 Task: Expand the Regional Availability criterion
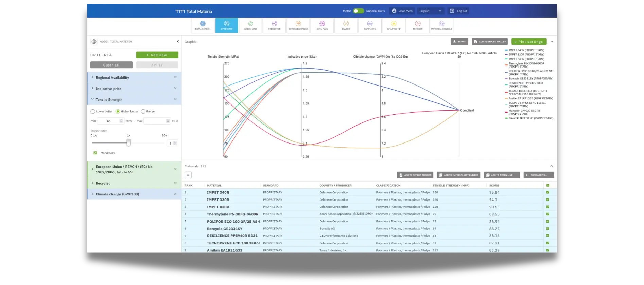[x=92, y=77]
